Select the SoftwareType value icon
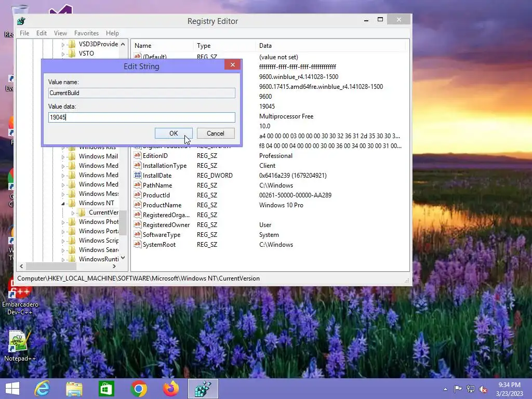The width and height of the screenshot is (532, 399). click(137, 234)
